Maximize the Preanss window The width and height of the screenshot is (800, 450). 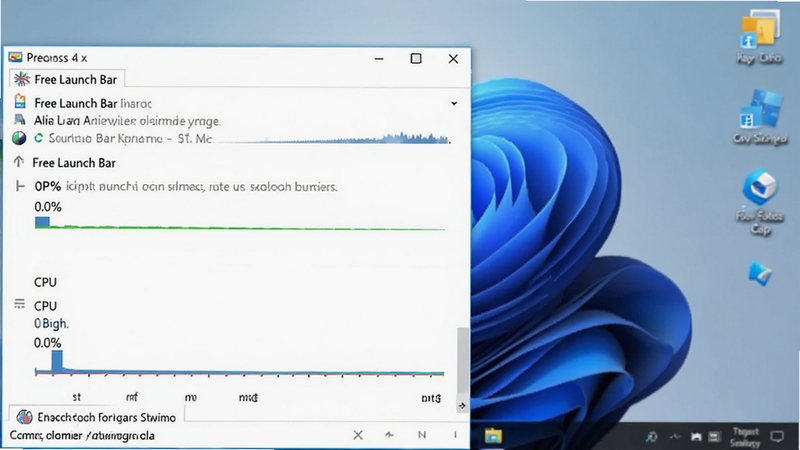click(416, 59)
